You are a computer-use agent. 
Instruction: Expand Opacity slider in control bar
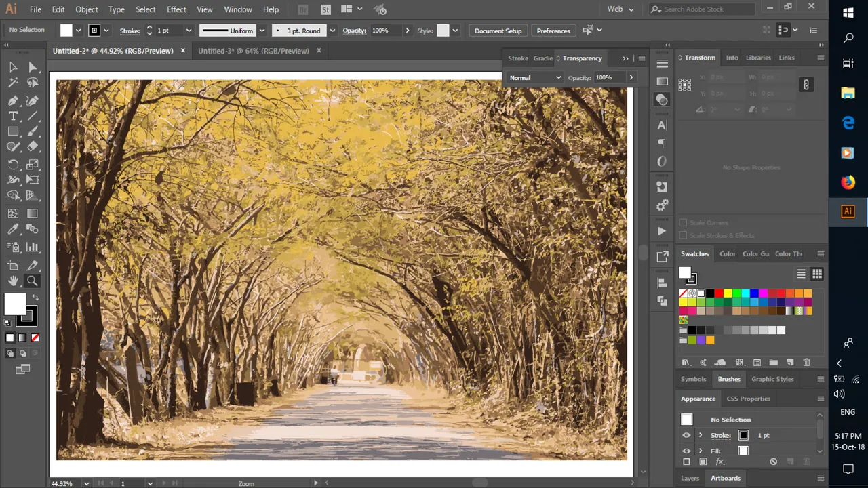click(x=407, y=30)
